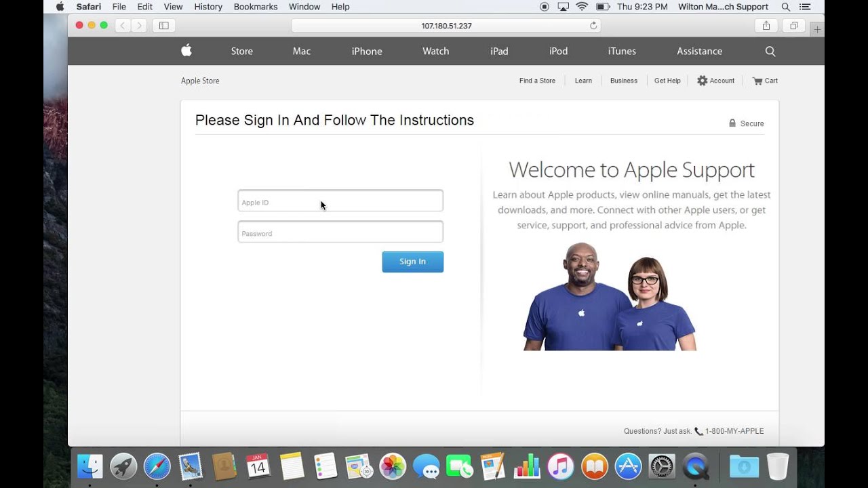The height and width of the screenshot is (488, 868).
Task: Open the Safari menu
Action: (x=89, y=7)
